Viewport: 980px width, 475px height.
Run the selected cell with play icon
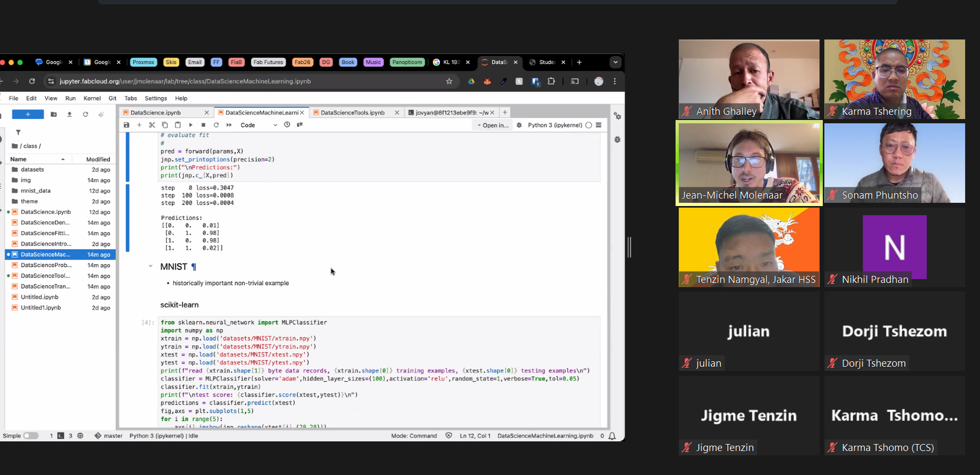coord(190,125)
